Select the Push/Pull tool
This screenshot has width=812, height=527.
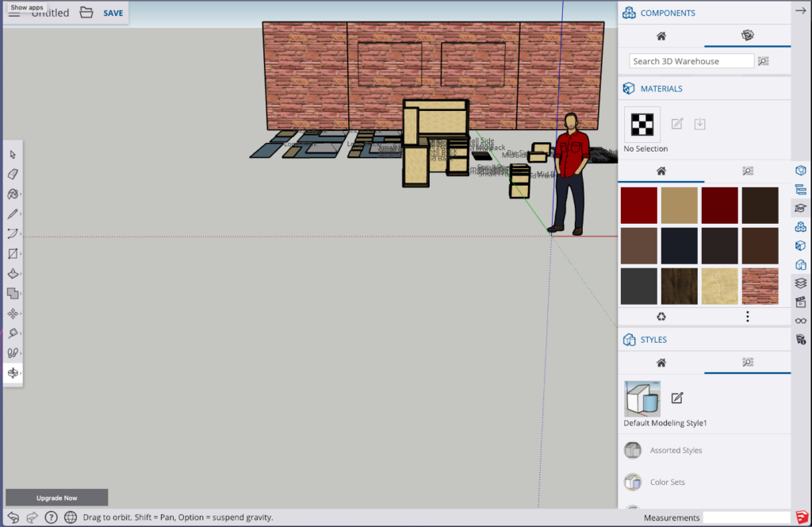13,273
